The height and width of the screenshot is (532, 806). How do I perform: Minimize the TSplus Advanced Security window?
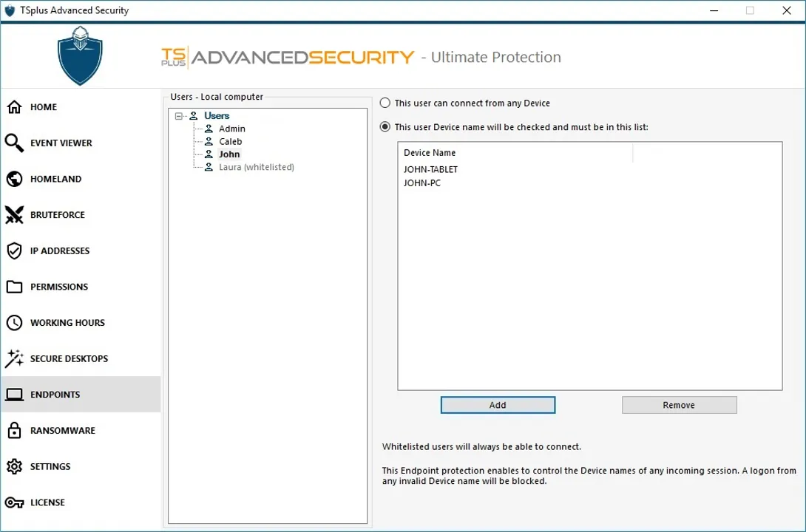pyautogui.click(x=714, y=10)
